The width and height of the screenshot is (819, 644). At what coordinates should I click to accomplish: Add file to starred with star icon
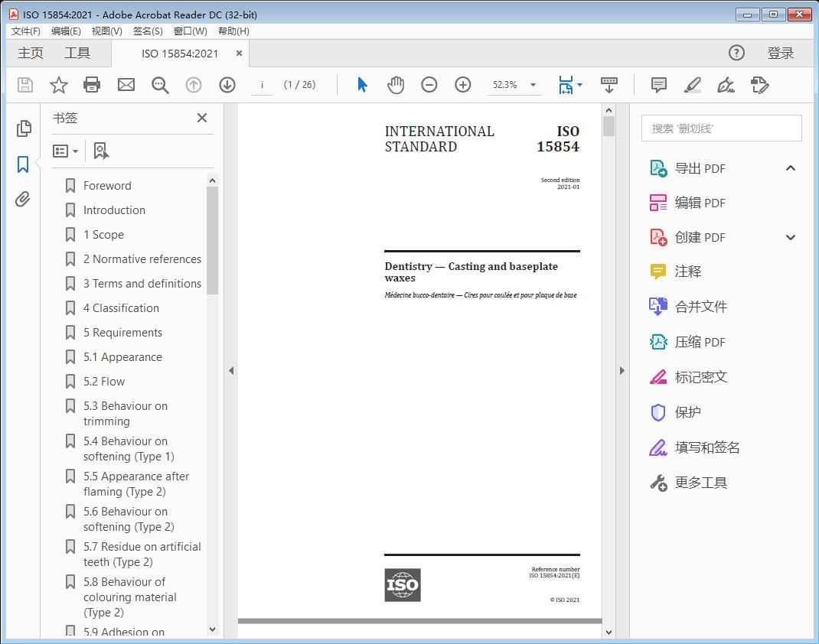tap(58, 85)
